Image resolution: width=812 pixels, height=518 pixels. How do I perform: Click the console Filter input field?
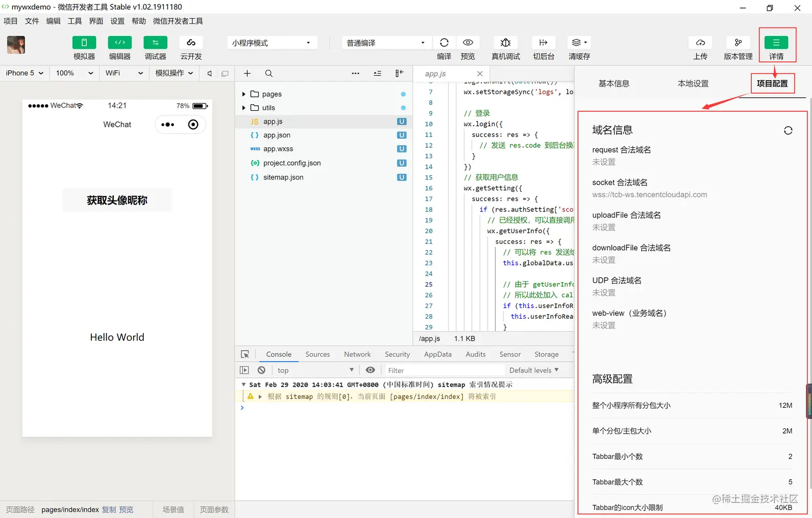[x=445, y=370]
